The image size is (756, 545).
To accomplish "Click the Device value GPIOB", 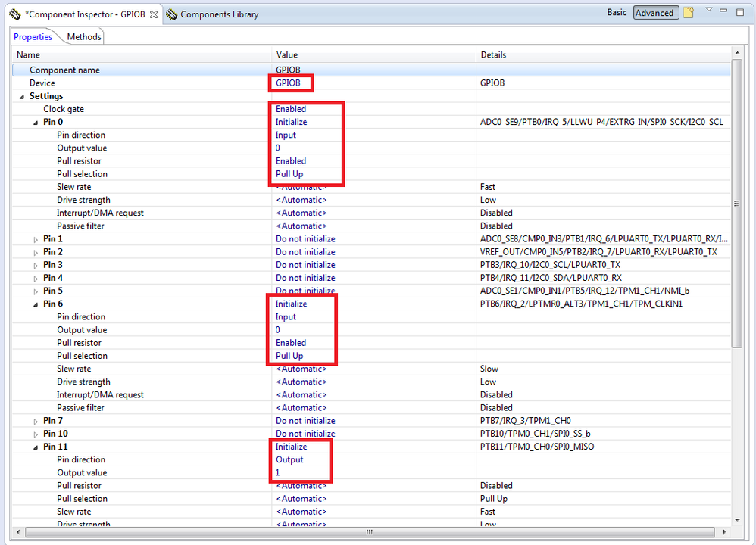I will click(x=288, y=83).
